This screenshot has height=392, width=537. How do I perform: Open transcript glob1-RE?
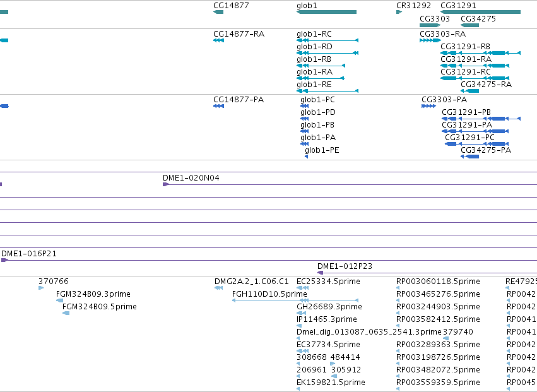(314, 85)
